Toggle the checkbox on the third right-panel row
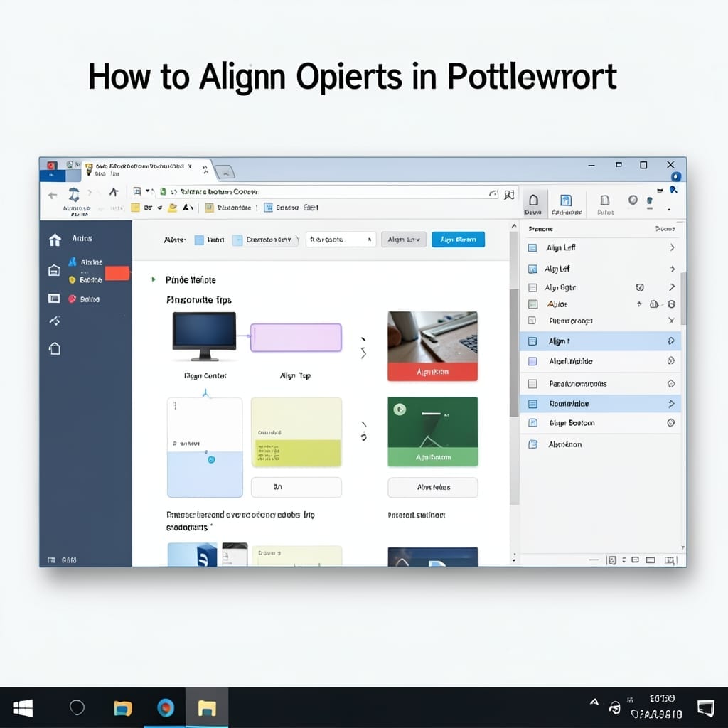Viewport: 728px width, 728px height. pyautogui.click(x=532, y=288)
